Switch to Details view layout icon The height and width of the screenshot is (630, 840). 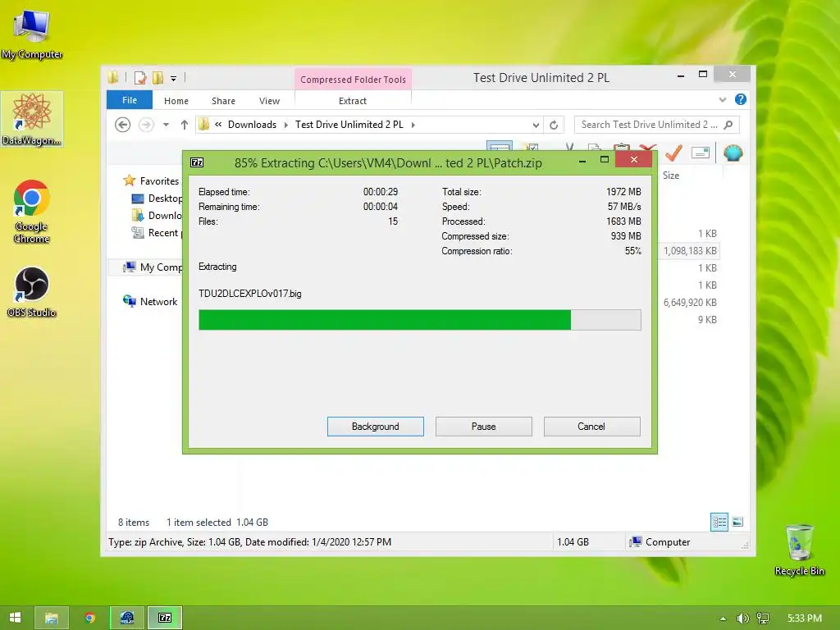(x=719, y=522)
